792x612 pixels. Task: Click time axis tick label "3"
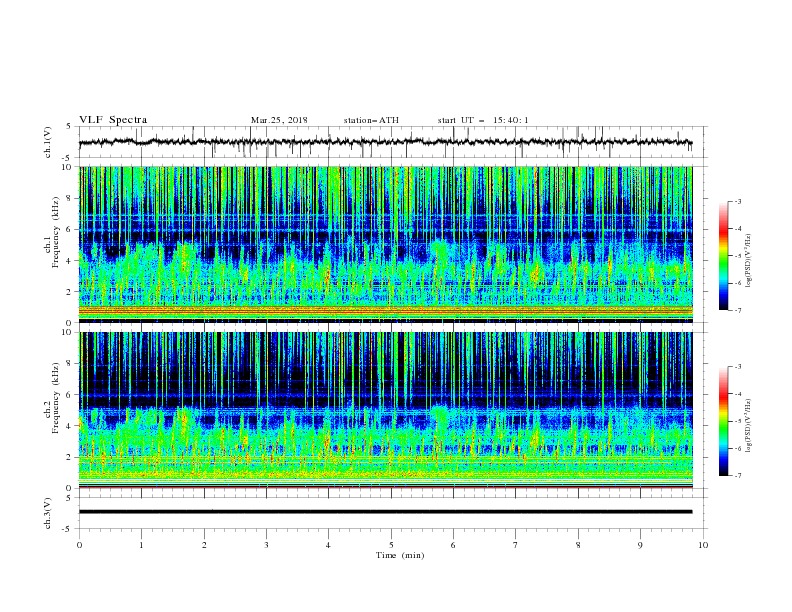[x=266, y=545]
